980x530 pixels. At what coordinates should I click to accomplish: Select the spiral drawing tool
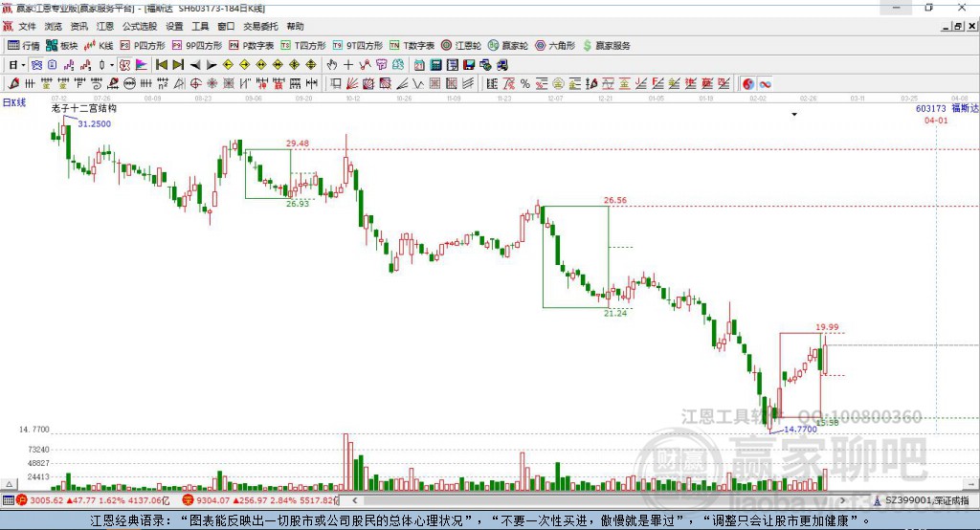[x=97, y=84]
